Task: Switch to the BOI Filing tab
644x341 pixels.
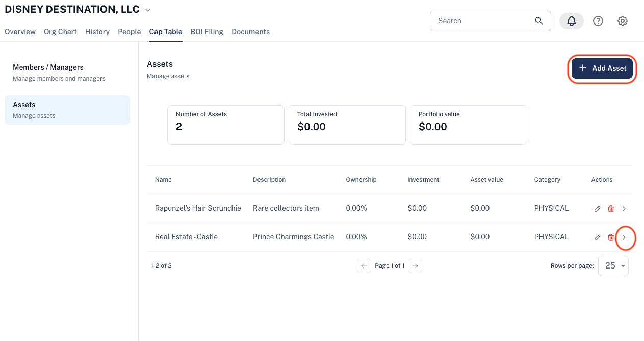Action: tap(207, 32)
